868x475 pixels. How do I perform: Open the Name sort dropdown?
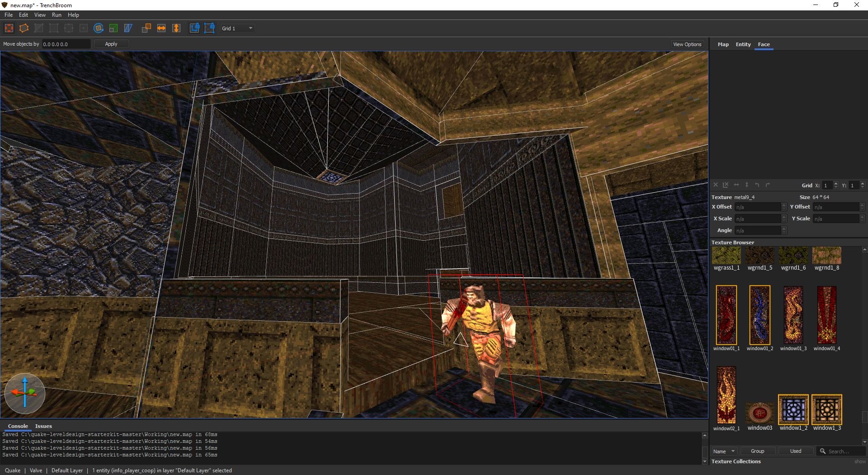[725, 451]
